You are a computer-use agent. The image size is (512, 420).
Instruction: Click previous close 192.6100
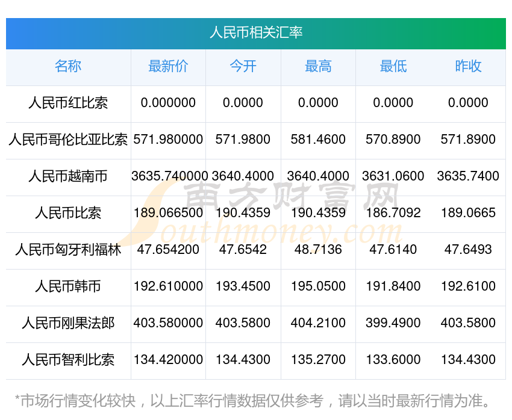pos(468,286)
